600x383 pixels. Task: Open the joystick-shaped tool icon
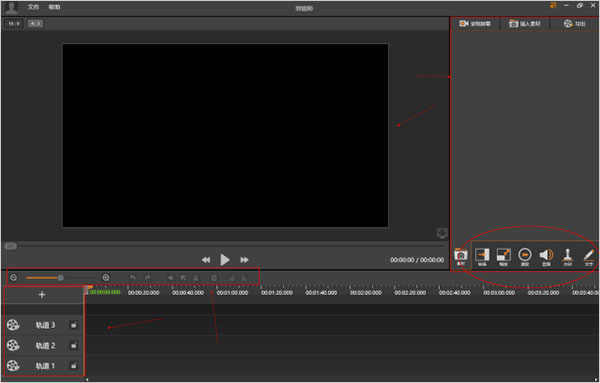[x=568, y=256]
